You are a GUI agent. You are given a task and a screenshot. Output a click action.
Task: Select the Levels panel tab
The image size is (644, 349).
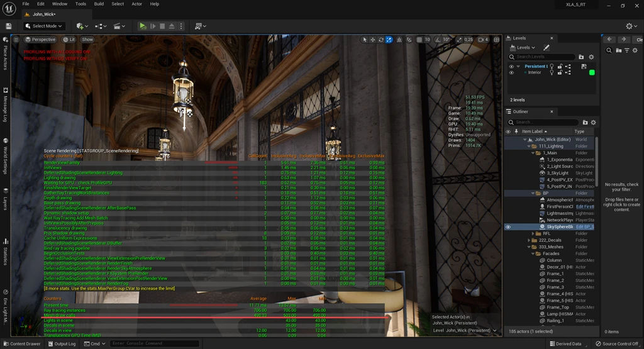[x=519, y=38]
